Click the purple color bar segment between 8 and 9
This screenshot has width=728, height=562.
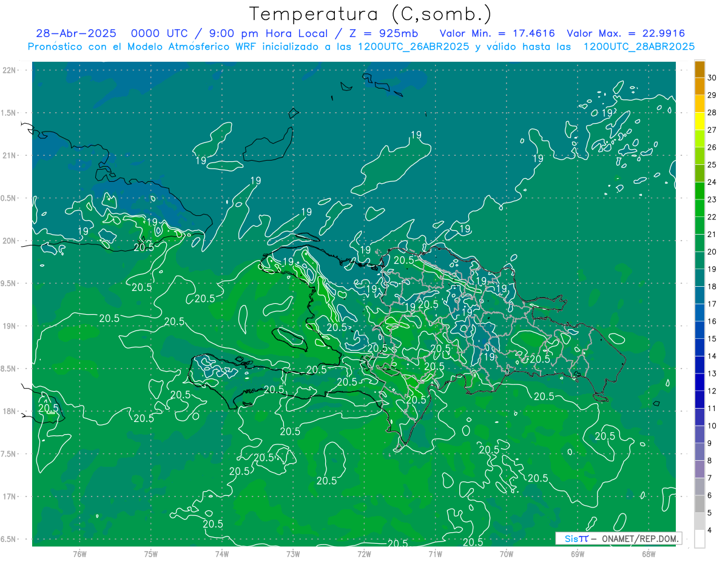(x=699, y=452)
